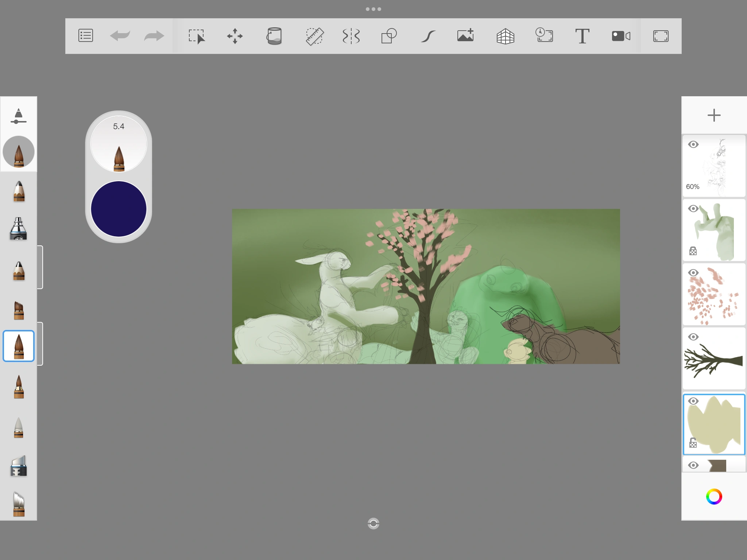Hide the 60% opacity sketch layer
Viewport: 747px width, 560px height.
(x=693, y=144)
